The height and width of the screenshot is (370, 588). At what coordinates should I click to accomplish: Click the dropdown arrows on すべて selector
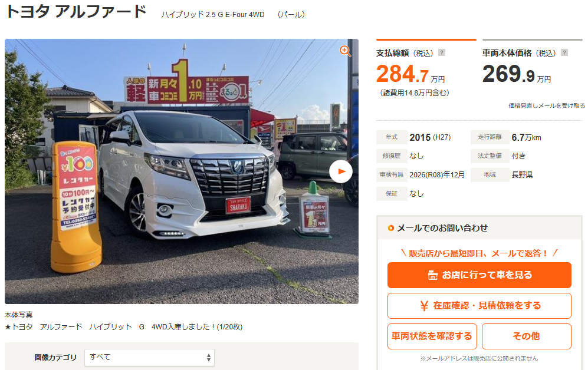click(x=209, y=358)
